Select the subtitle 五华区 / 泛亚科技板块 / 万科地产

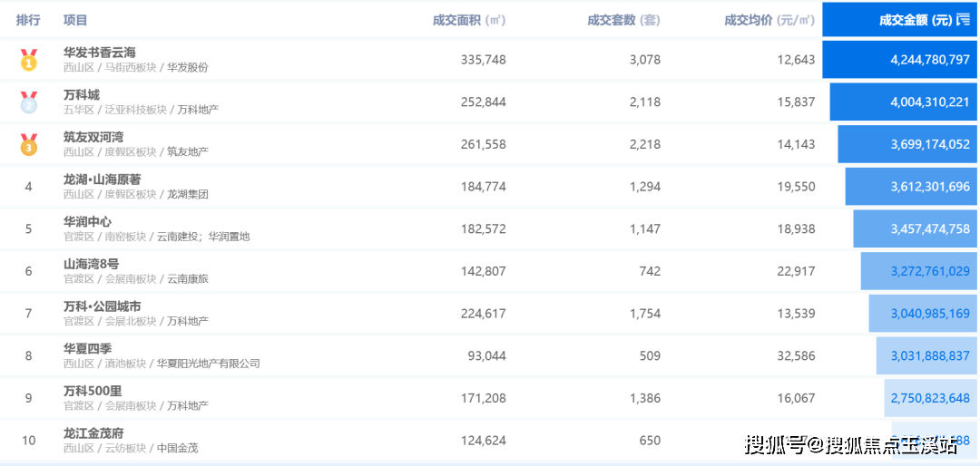[142, 110]
